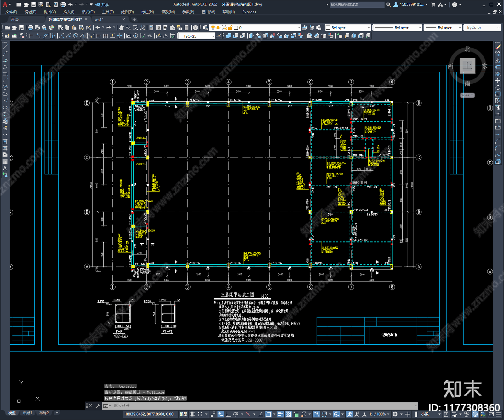Choose the Move tool in the right toolbar
The image size is (504, 420).
tap(498, 81)
